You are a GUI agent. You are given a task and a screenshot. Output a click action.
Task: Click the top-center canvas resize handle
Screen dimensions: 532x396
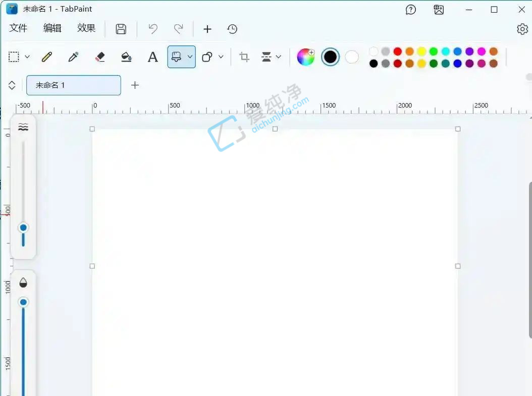275,129
